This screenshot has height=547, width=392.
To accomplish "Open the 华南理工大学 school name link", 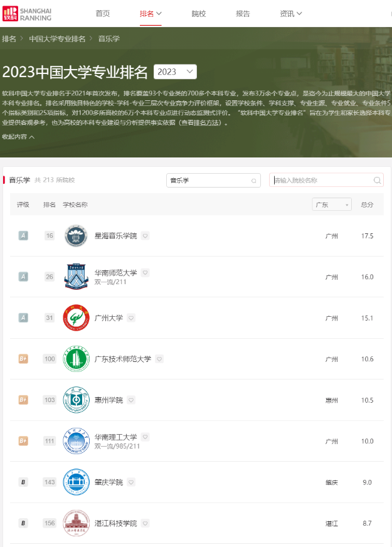I will (116, 437).
